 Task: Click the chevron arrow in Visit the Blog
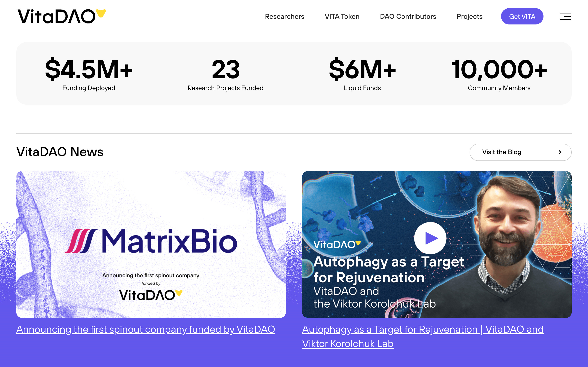click(560, 152)
